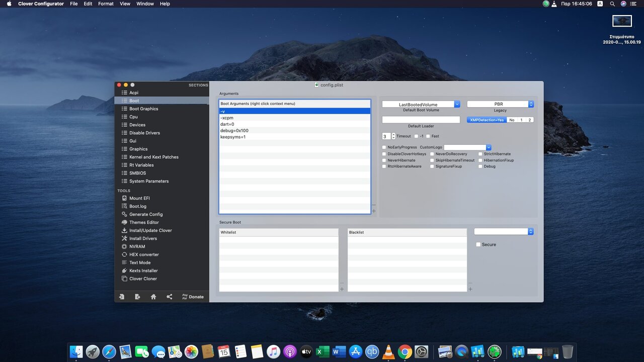Select the debug=0x100 boot argument
The width and height of the screenshot is (644, 362).
[x=295, y=131]
